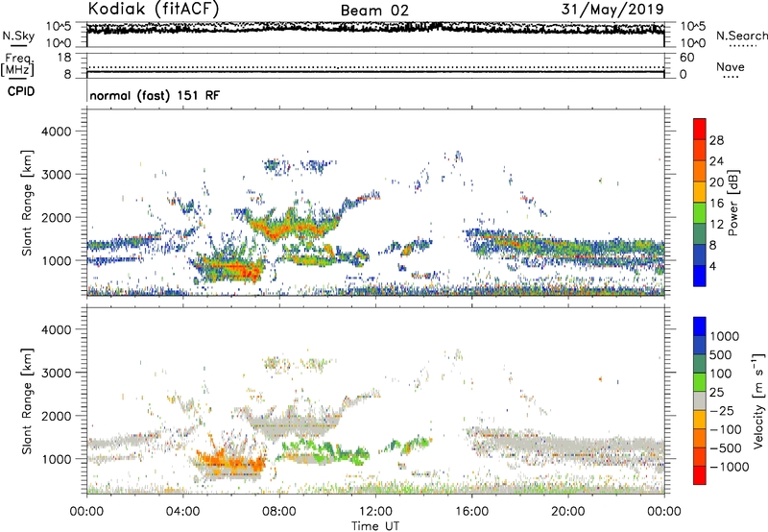Click the "16:00" time tick label
The height and width of the screenshot is (532, 768).
[x=471, y=512]
